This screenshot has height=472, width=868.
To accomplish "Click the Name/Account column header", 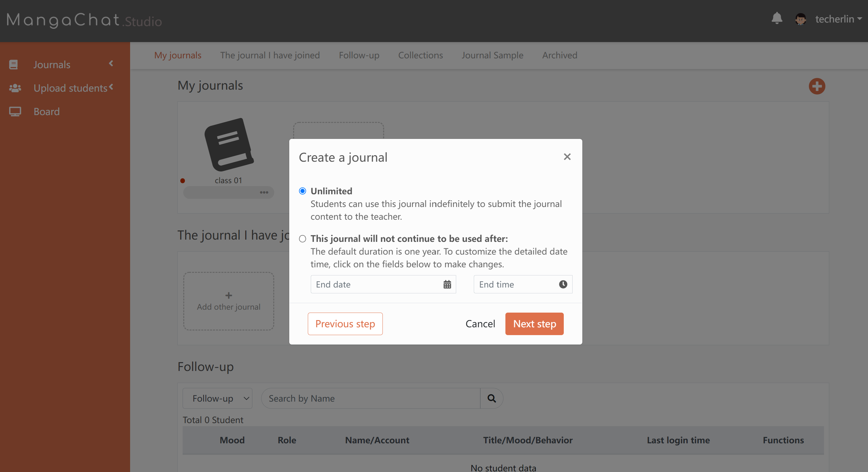I will point(377,440).
